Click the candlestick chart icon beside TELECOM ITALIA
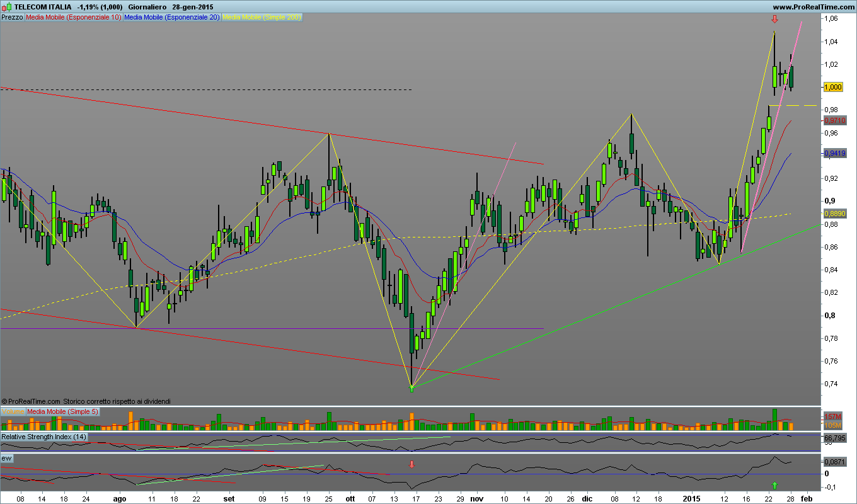Screen dimensions: 857x504 coord(8,6)
